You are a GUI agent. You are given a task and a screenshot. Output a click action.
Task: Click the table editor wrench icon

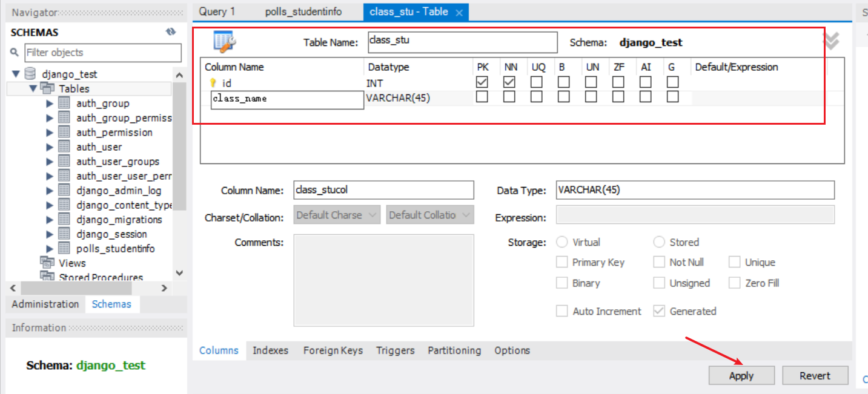pos(224,42)
